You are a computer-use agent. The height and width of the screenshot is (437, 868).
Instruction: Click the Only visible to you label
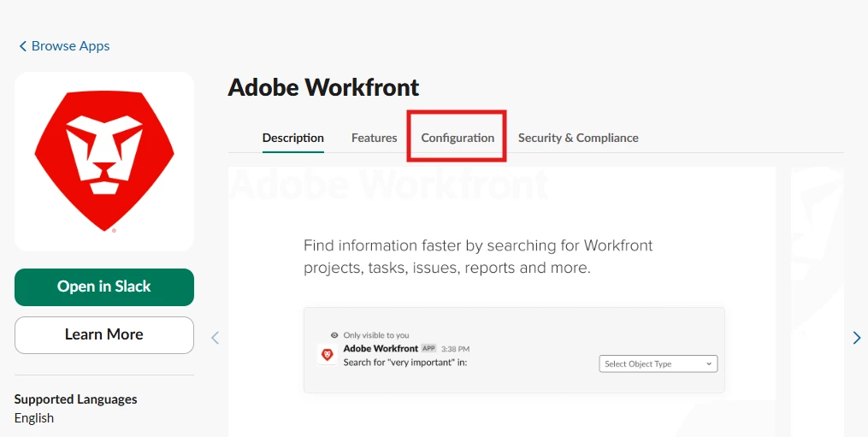pos(376,335)
